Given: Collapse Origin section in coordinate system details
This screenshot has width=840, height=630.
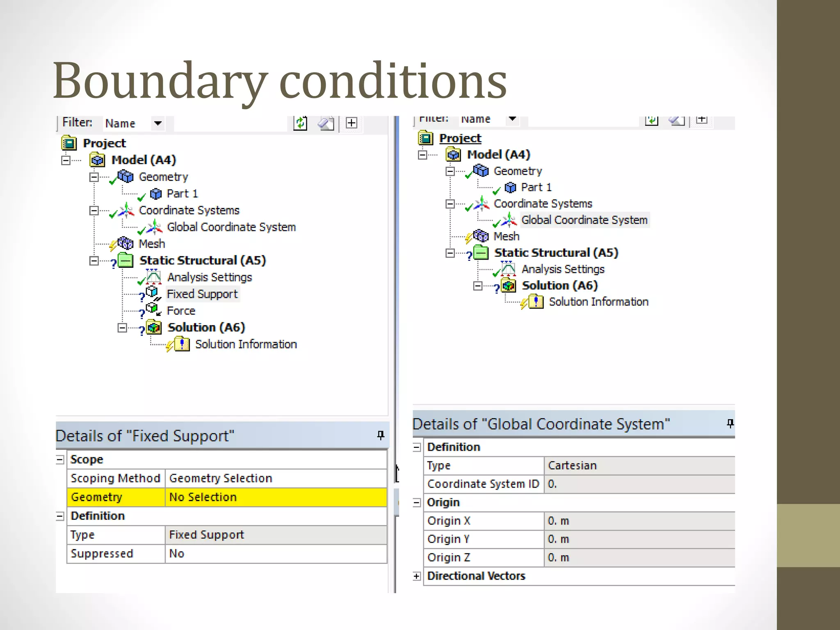Looking at the screenshot, I should coord(417,502).
